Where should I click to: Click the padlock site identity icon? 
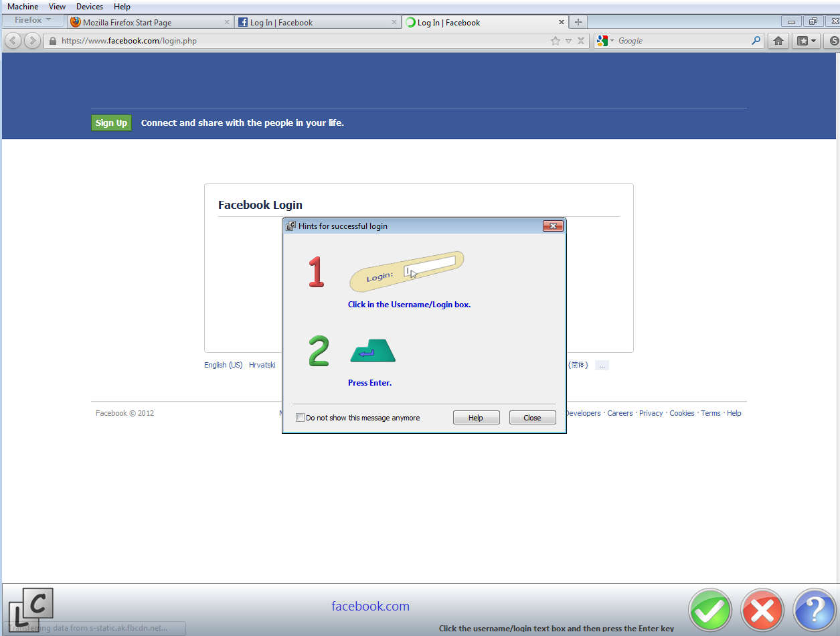53,41
